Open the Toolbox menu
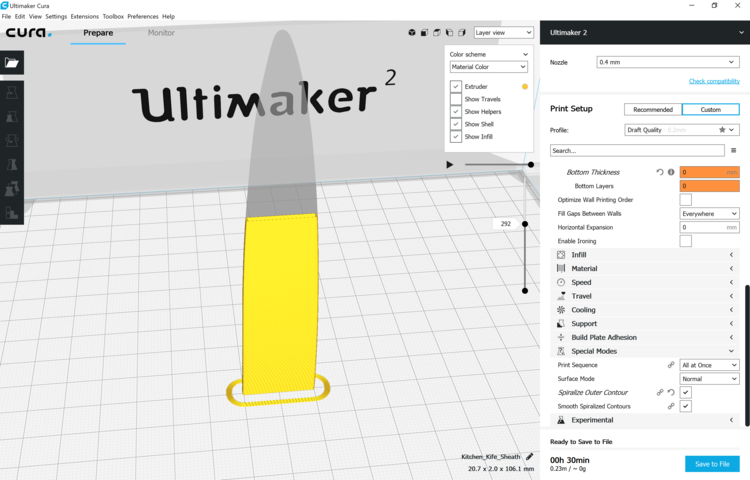 coord(113,16)
